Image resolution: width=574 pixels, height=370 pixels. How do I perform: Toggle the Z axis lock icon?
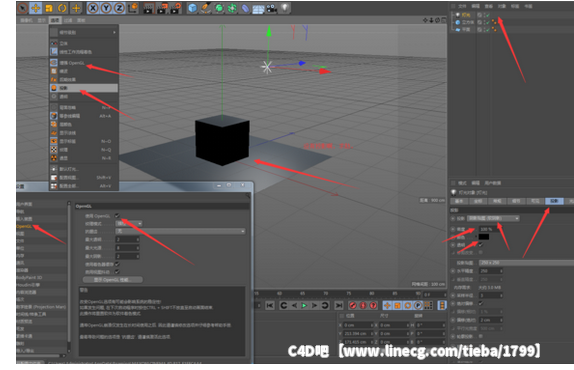pyautogui.click(x=119, y=8)
